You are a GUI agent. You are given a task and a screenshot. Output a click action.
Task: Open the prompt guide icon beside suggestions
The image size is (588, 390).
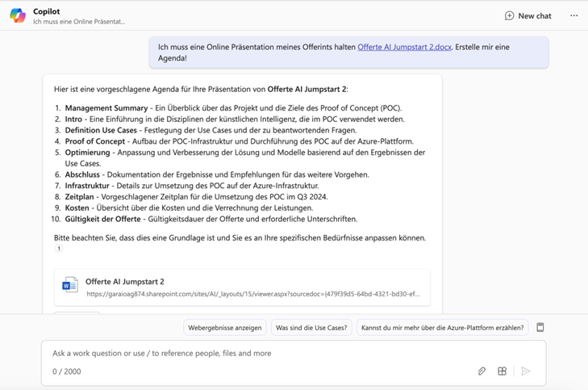point(540,327)
